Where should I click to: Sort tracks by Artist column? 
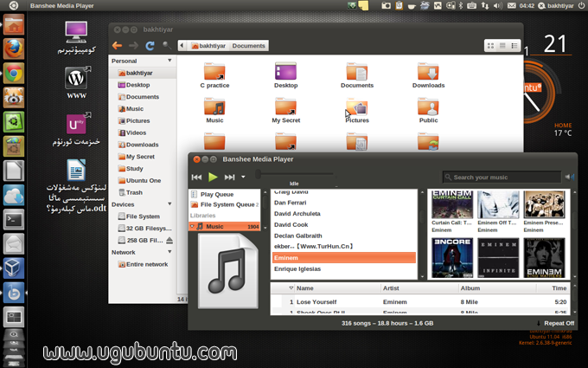pyautogui.click(x=419, y=288)
